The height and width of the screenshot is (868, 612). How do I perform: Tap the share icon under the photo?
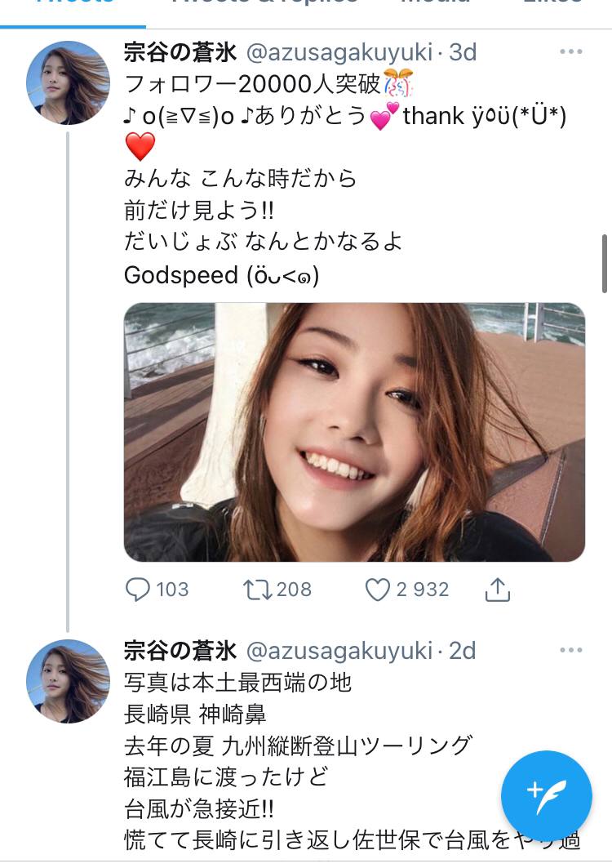click(497, 590)
